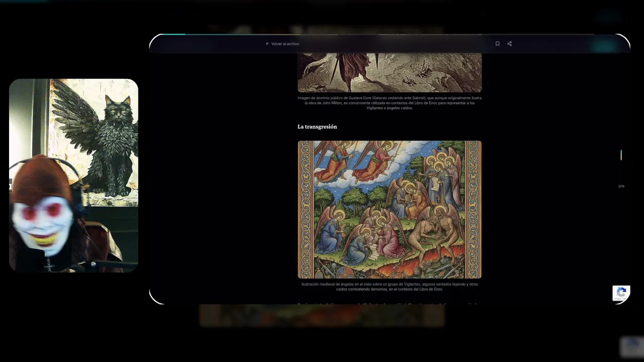
Task: Click the Ilustración medieval de ángeles caption
Action: tap(389, 287)
